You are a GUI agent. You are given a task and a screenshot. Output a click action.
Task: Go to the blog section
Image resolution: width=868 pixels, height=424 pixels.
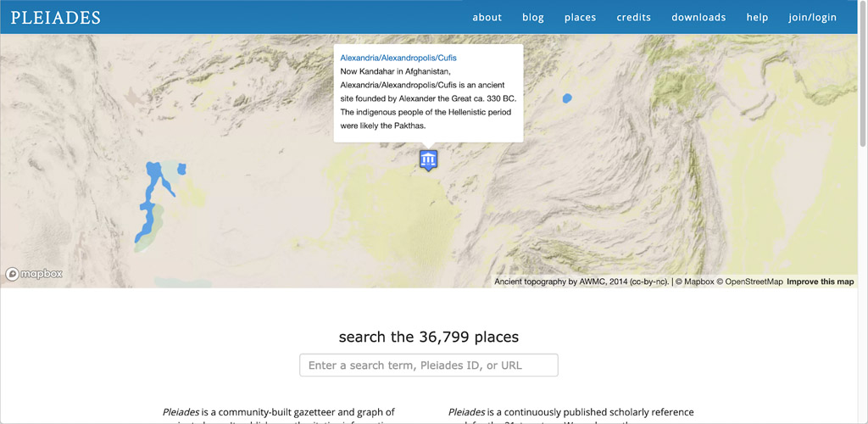(533, 17)
